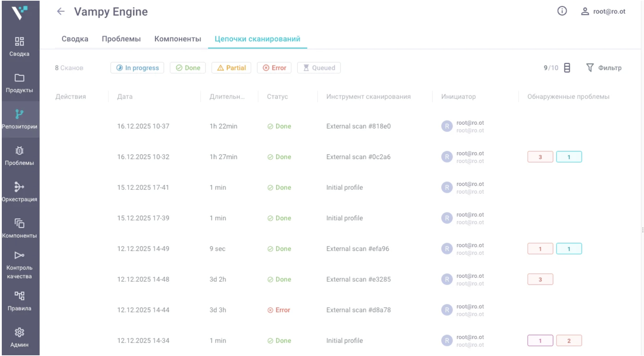This screenshot has width=644, height=356.
Task: Open the Фильтр filter panel
Action: [x=604, y=68]
